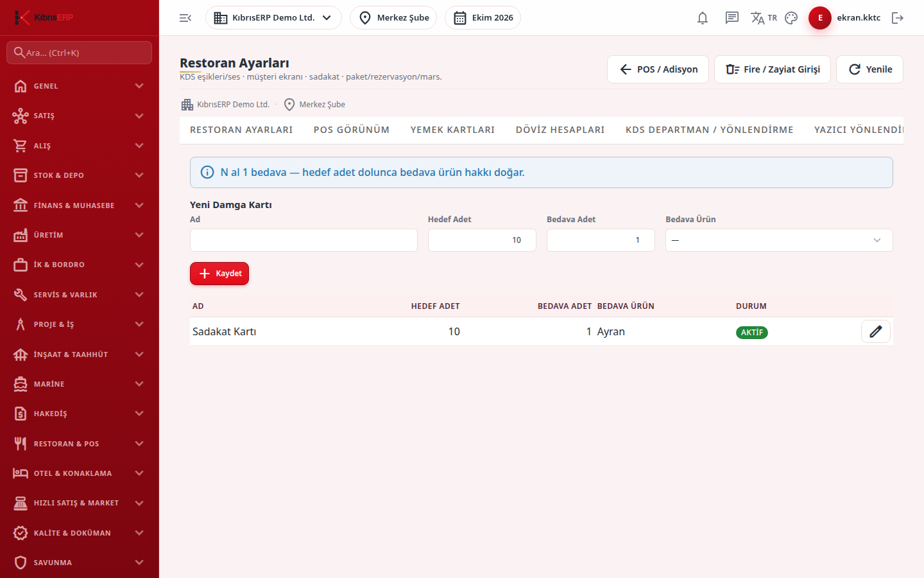This screenshot has height=578, width=924.
Task: Expand the Hızlı Satış & Market section
Action: click(x=80, y=503)
